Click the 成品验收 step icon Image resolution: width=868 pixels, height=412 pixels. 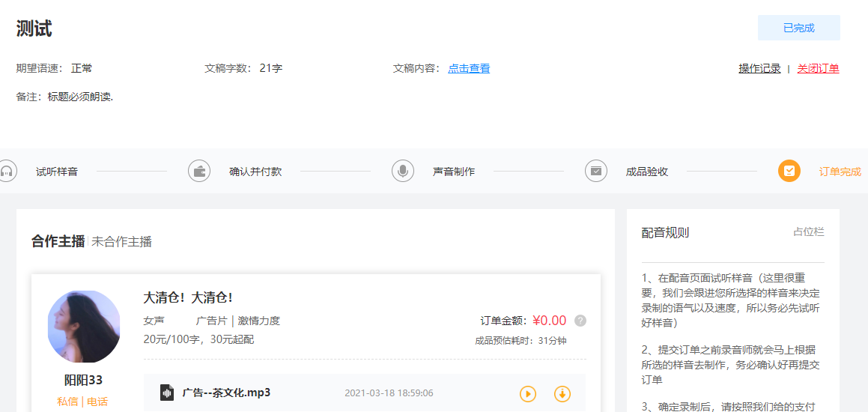tap(596, 171)
